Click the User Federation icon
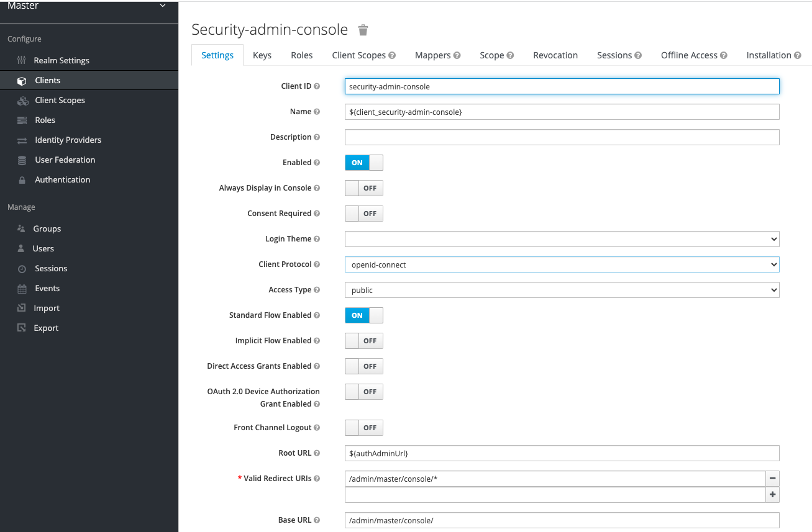This screenshot has width=812, height=532. 21,160
